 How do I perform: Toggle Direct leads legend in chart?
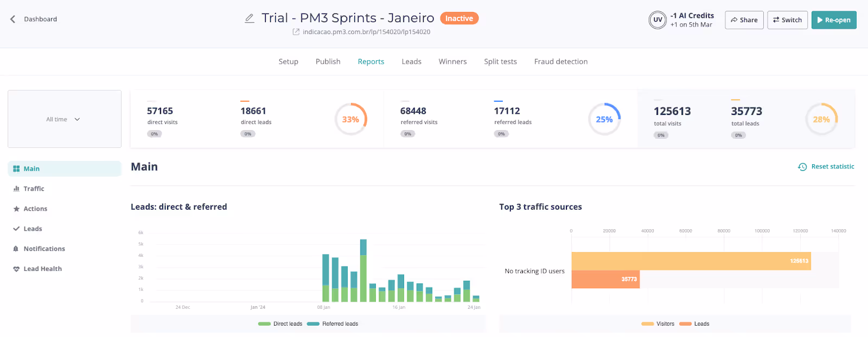280,324
